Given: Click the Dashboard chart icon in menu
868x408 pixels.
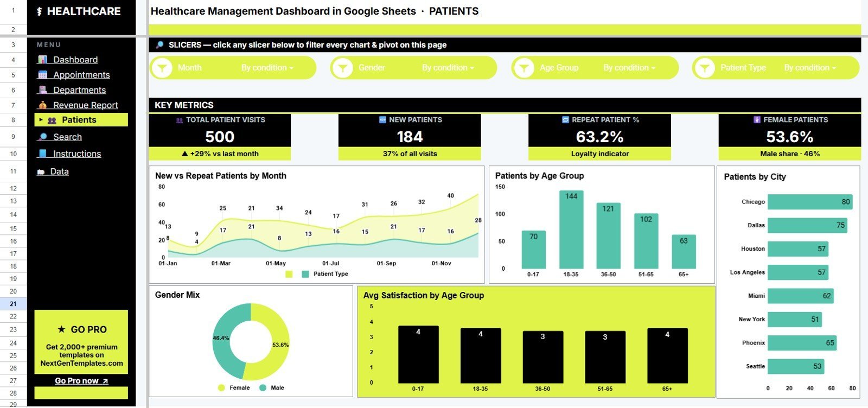Looking at the screenshot, I should 42,60.
